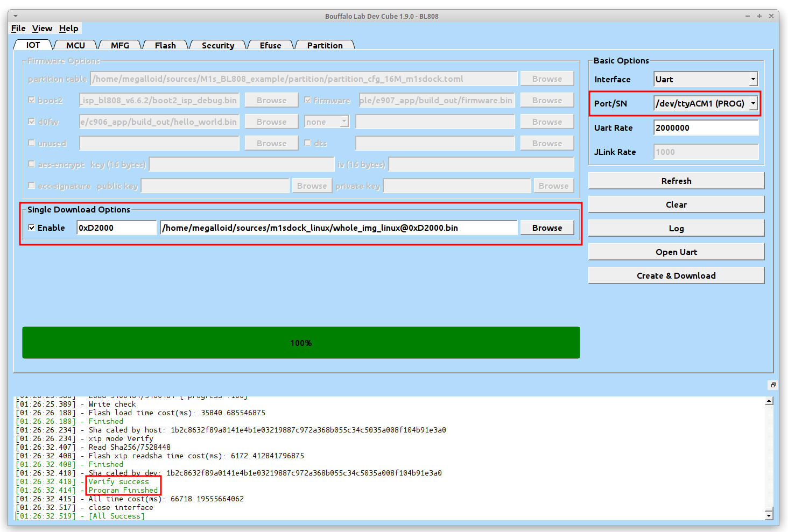The image size is (788, 532).
Task: Click the "Read Sha256/7528448" log line
Action: [x=129, y=447]
